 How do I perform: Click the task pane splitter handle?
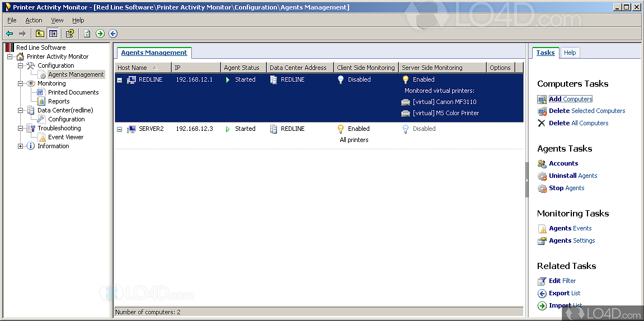point(527,180)
